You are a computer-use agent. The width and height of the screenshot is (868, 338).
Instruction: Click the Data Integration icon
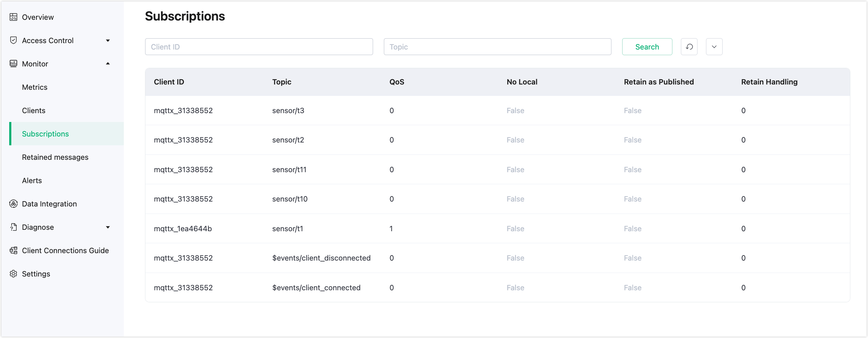click(13, 204)
